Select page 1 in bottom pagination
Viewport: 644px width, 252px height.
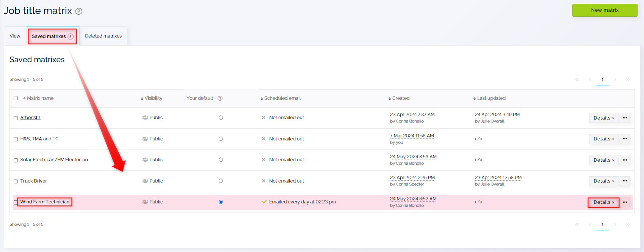tap(602, 225)
